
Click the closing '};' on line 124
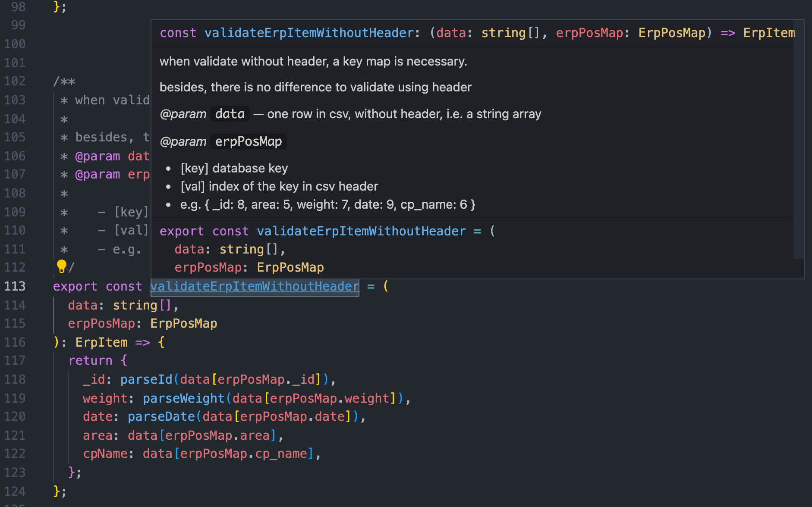pyautogui.click(x=60, y=491)
